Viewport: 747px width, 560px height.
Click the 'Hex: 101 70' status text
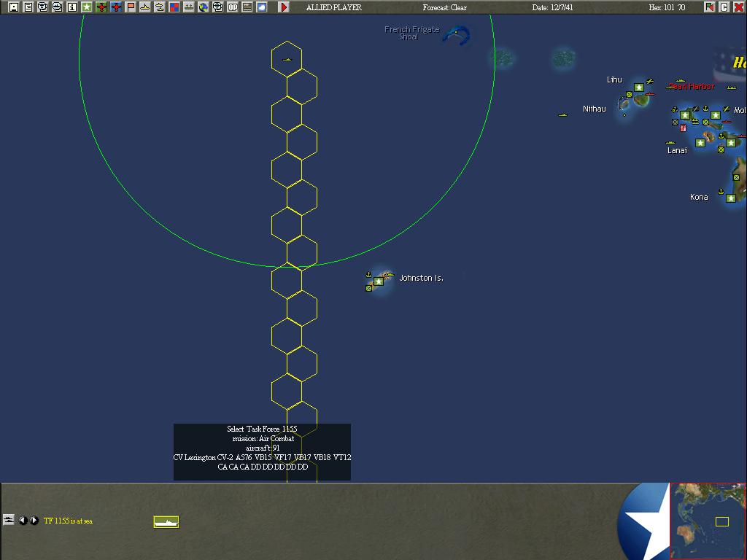coord(667,7)
